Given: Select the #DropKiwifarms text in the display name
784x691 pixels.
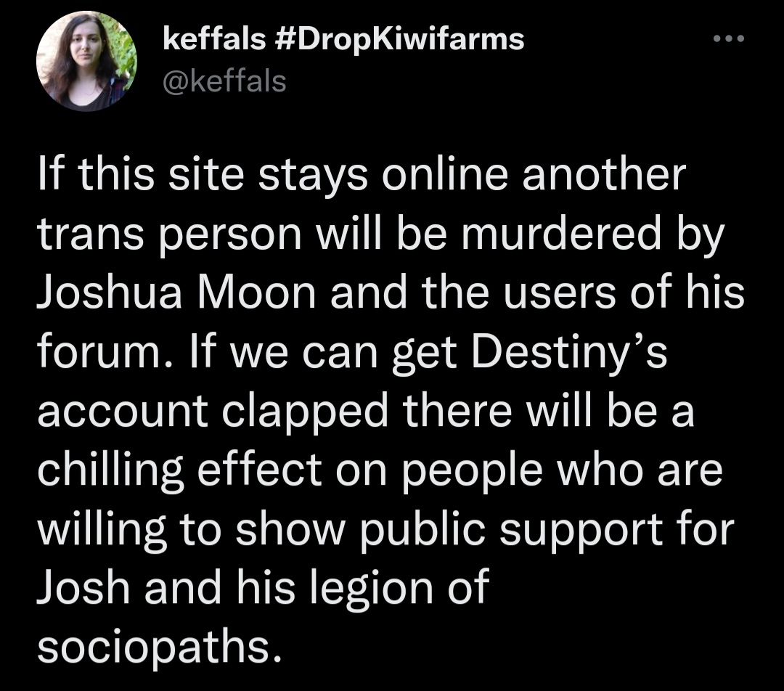Looking at the screenshot, I should 399,39.
